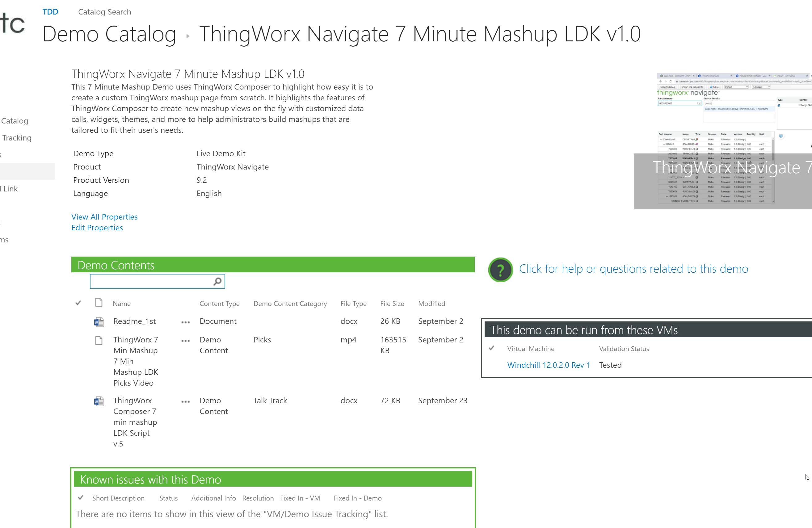Viewport: 812px width, 528px height.
Task: Toggle select-all checkmark in Known issues list
Action: coord(81,498)
